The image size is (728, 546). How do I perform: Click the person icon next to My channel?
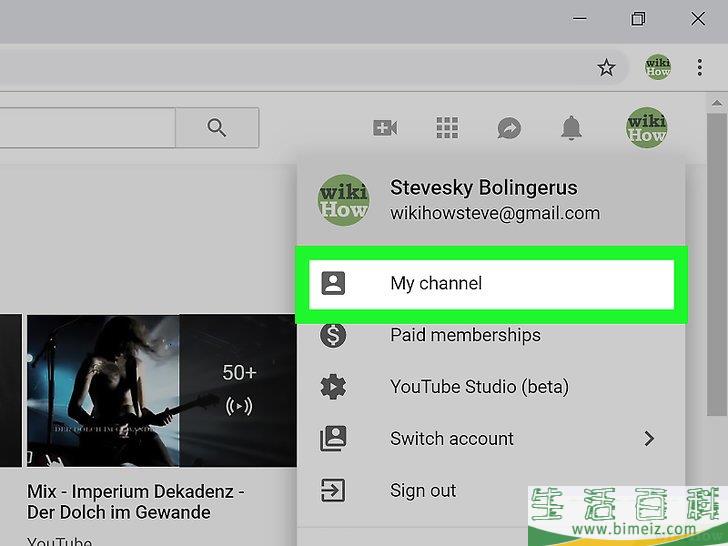[x=333, y=283]
